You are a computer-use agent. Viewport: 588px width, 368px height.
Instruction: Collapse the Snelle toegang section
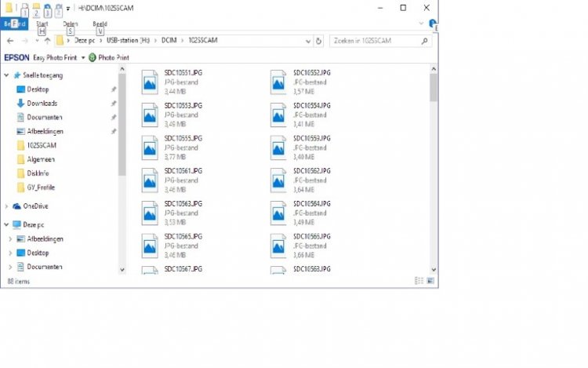[x=6, y=75]
